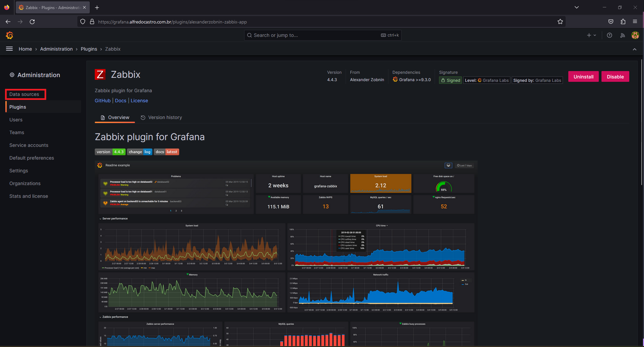Viewport: 644px width, 347px height.
Task: Click the version 4.4.3 badge
Action: (110, 152)
